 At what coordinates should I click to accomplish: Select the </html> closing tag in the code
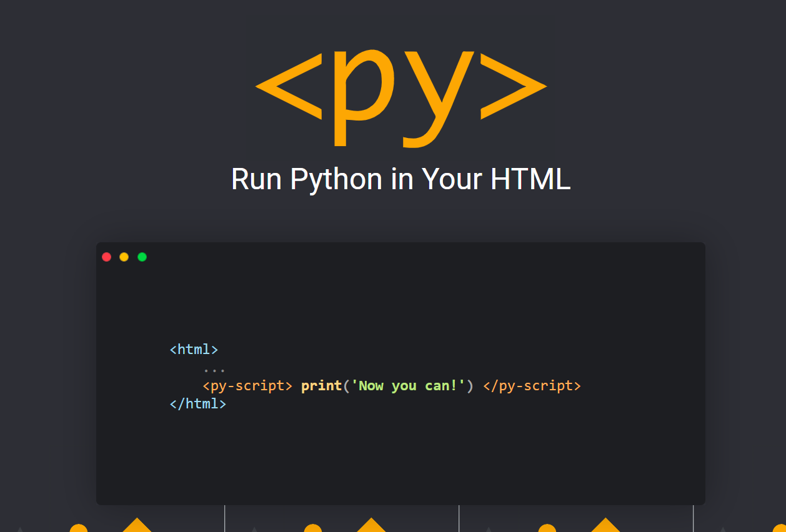click(198, 403)
